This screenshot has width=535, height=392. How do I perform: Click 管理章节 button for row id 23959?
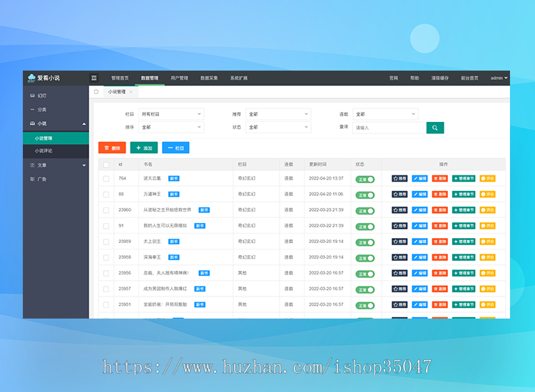pyautogui.click(x=464, y=242)
